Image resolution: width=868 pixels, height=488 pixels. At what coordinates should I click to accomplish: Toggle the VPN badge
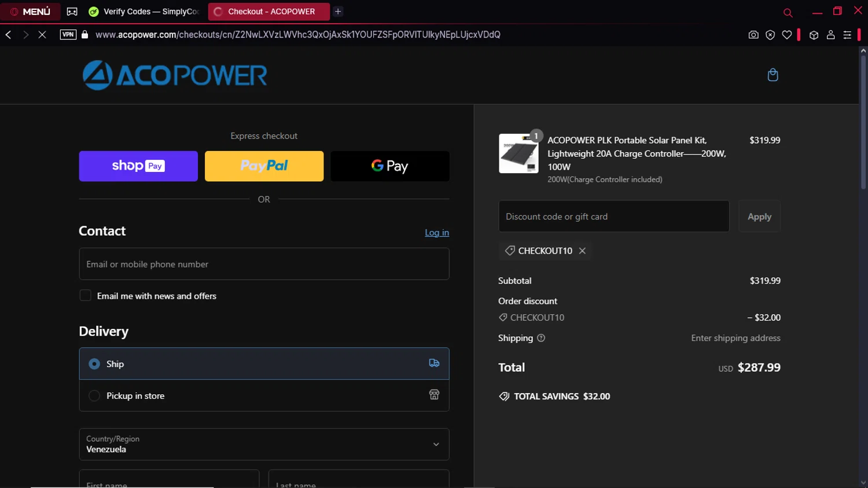[68, 35]
